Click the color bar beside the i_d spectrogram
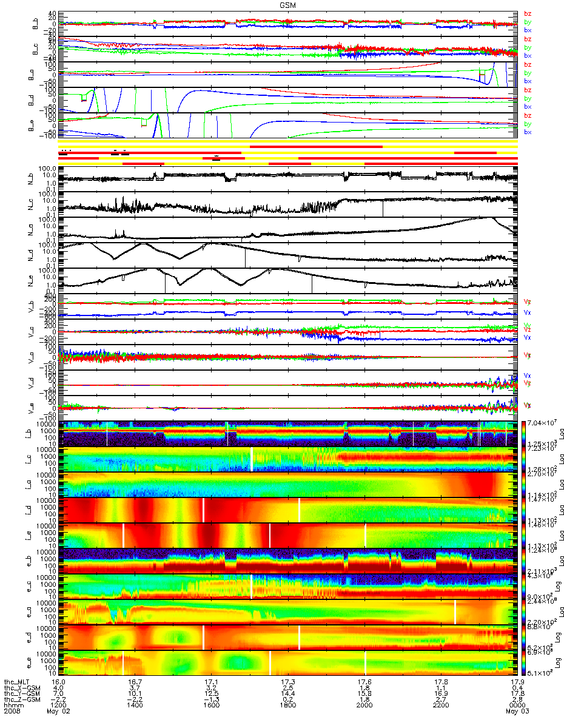 (522, 510)
